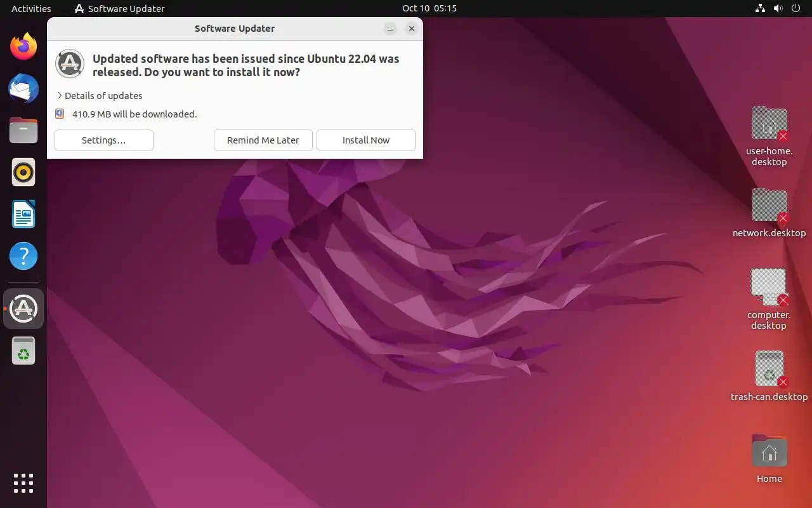
Task: Open Software Updater app menu in top bar
Action: point(119,8)
